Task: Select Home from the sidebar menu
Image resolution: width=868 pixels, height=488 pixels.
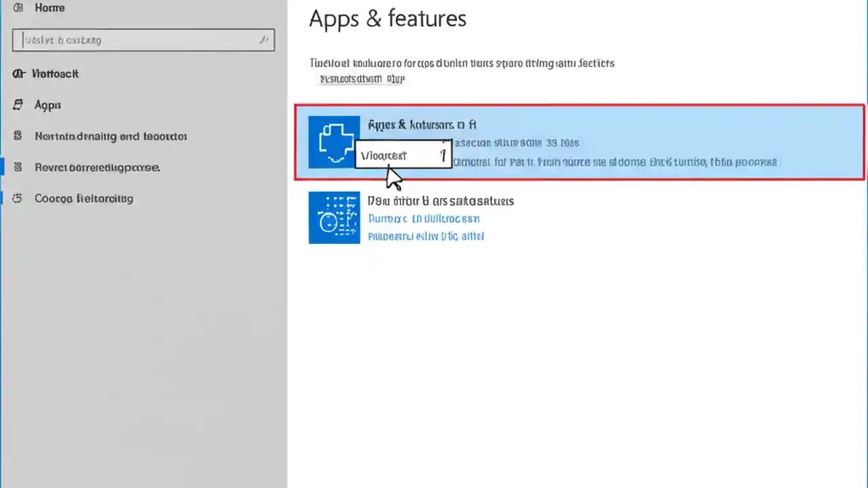Action: coord(50,7)
